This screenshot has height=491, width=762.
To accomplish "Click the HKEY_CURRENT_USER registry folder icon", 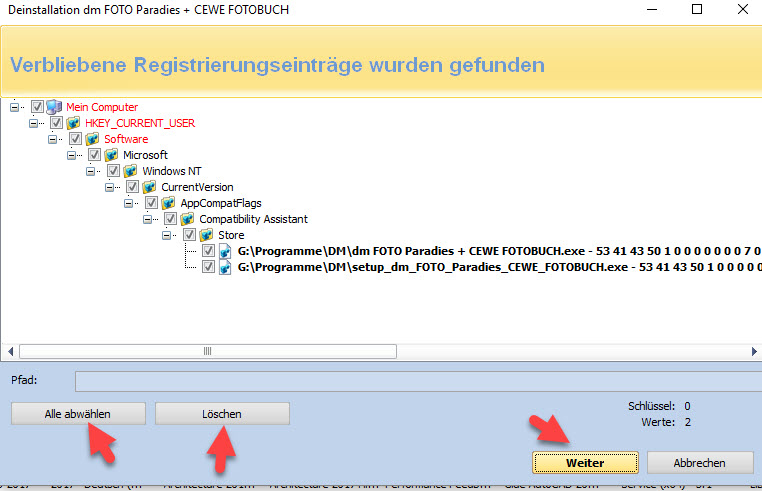I will [73, 123].
